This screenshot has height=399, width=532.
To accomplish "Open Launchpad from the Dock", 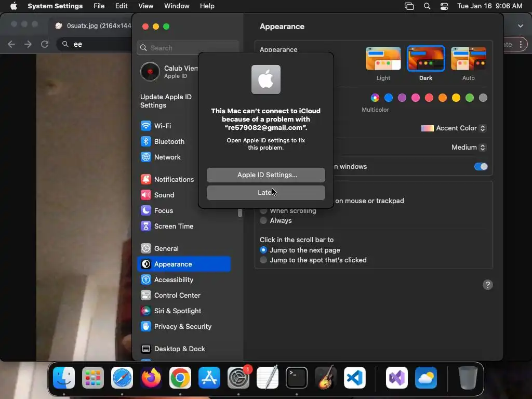I will pyautogui.click(x=93, y=378).
